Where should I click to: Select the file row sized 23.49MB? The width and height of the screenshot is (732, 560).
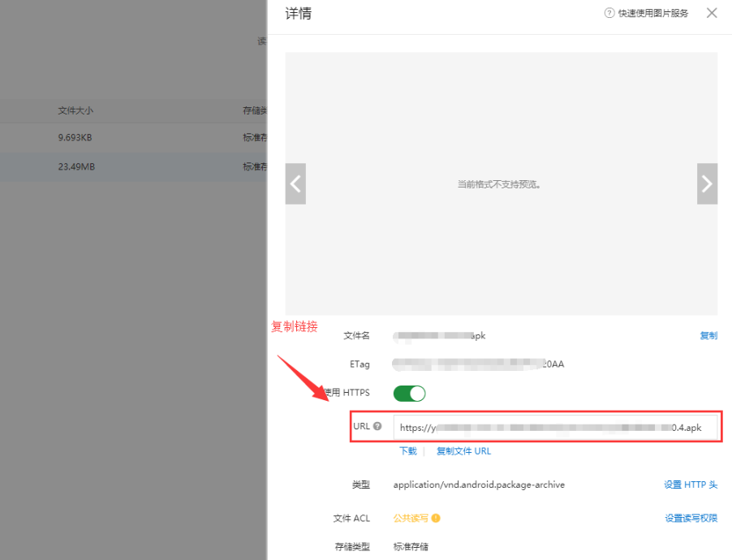(76, 167)
